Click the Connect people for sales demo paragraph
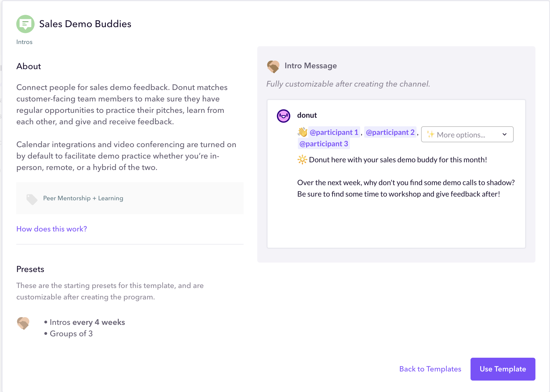Image resolution: width=550 pixels, height=392 pixels. tap(122, 105)
